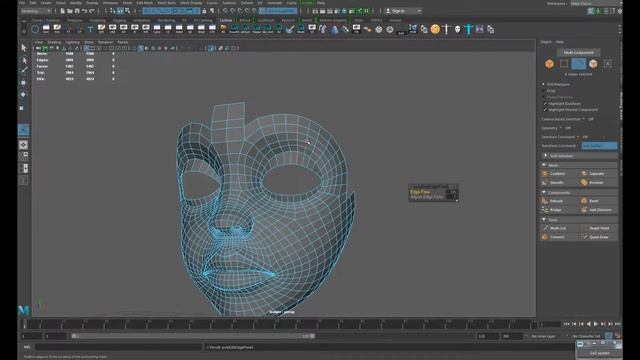Click the cyan T-pose figure shelf icon
The height and width of the screenshot is (360, 640).
[469, 29]
